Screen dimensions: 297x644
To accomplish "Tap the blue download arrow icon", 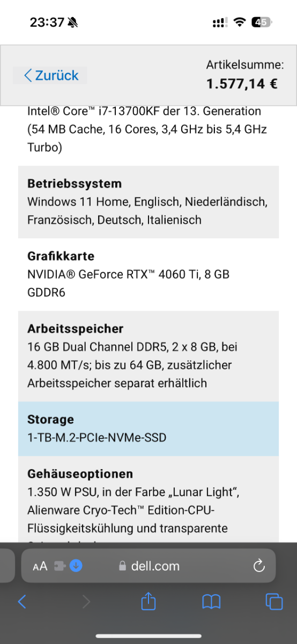I will [76, 566].
